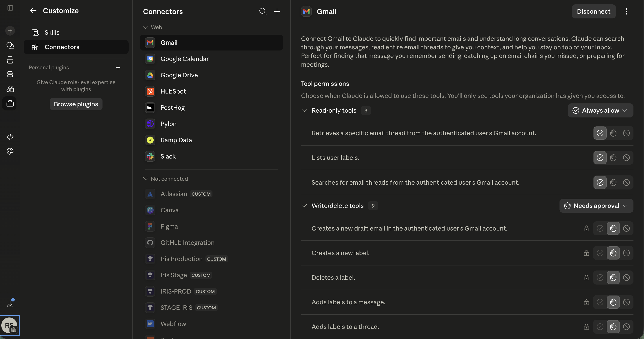
Task: Click the Personal plugins heading
Action: [49, 68]
